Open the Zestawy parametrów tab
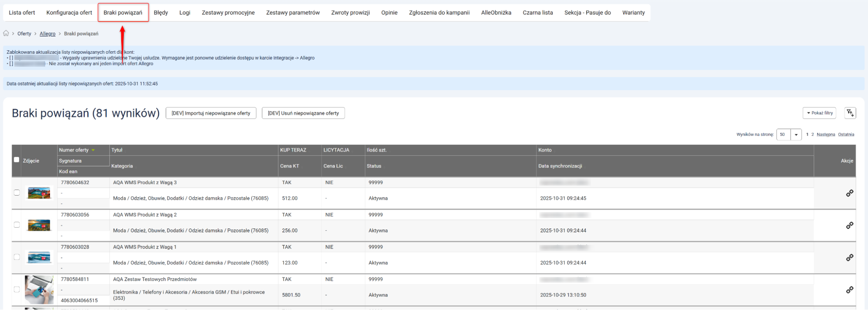 coord(293,13)
